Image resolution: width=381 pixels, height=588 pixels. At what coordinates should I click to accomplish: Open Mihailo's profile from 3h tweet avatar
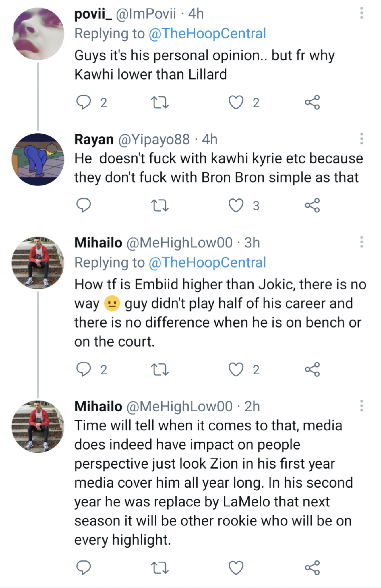(x=38, y=263)
